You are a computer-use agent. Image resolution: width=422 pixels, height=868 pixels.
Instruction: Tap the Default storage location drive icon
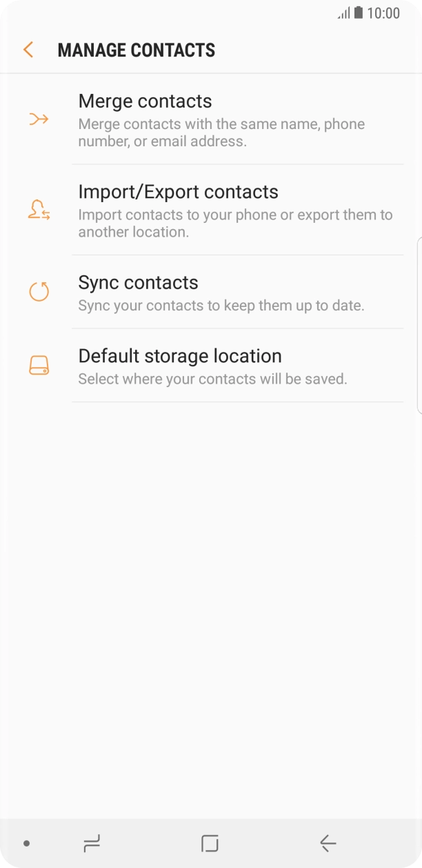(x=39, y=366)
